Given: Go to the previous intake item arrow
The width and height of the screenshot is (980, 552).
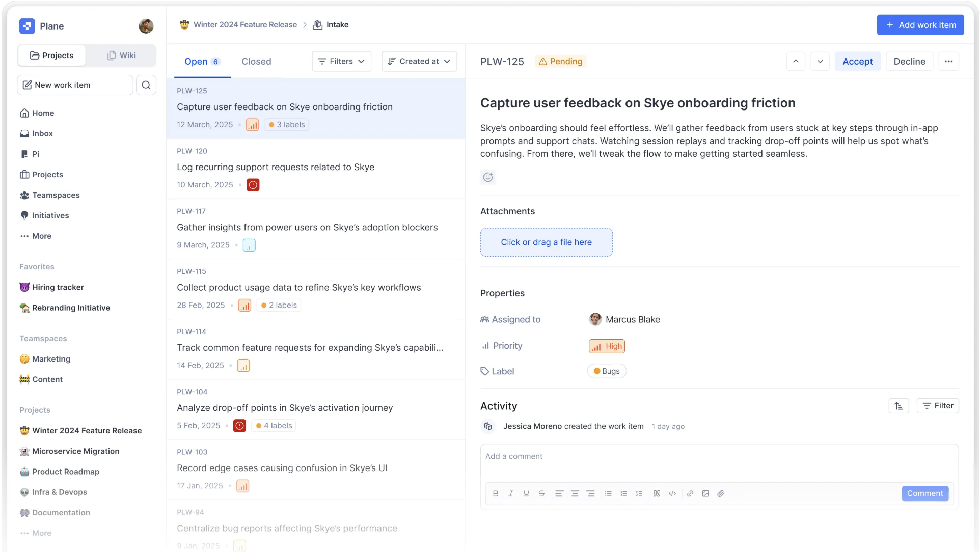Looking at the screenshot, I should click(796, 61).
